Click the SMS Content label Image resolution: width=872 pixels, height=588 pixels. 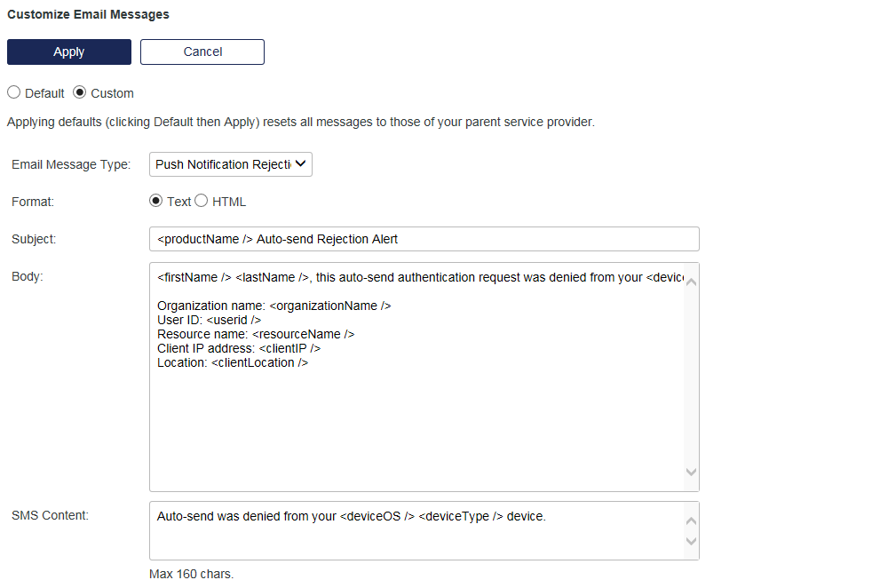[x=50, y=515]
